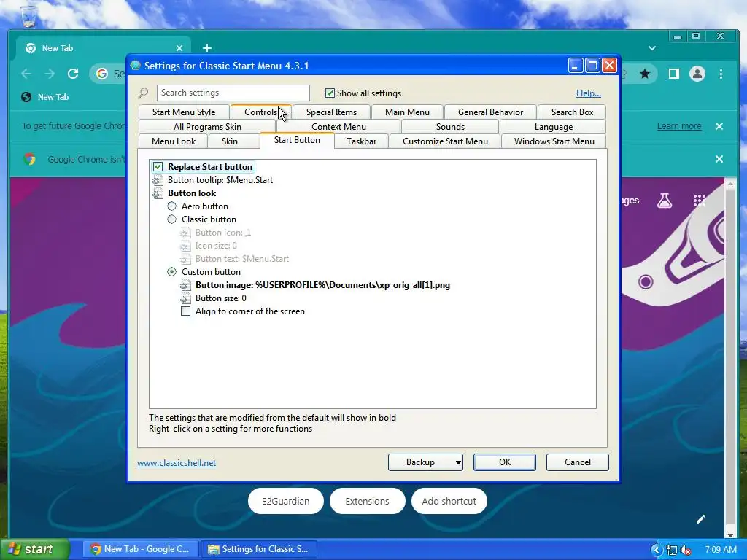This screenshot has width=747, height=560.
Task: Click the settings icon next to Button image
Action: 185,285
